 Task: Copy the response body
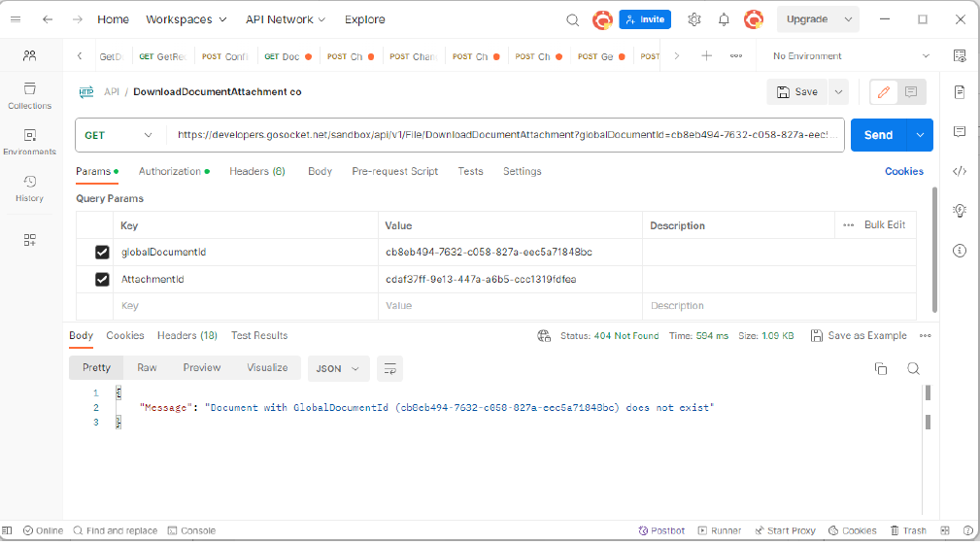pyautogui.click(x=881, y=369)
